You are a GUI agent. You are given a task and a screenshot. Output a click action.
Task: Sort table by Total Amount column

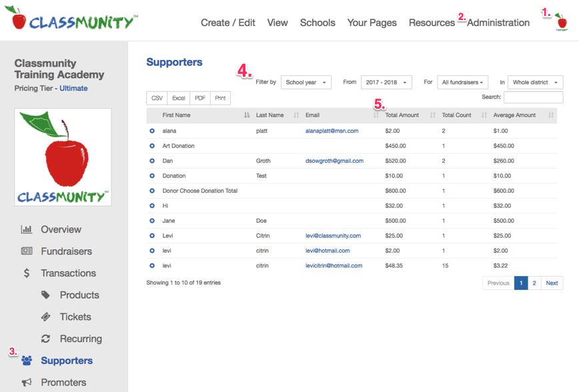point(402,115)
